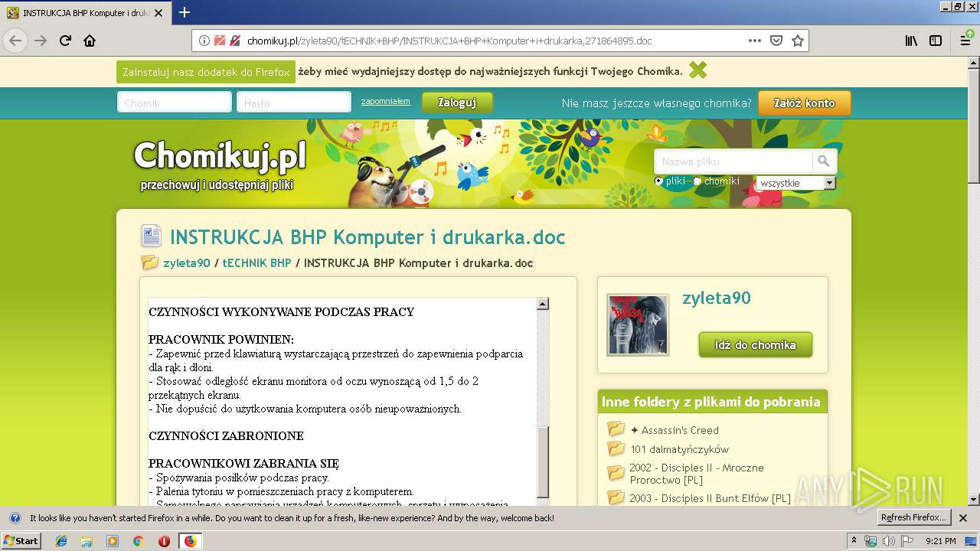Click the Idź do chomika button
980x551 pixels.
pos(756,345)
